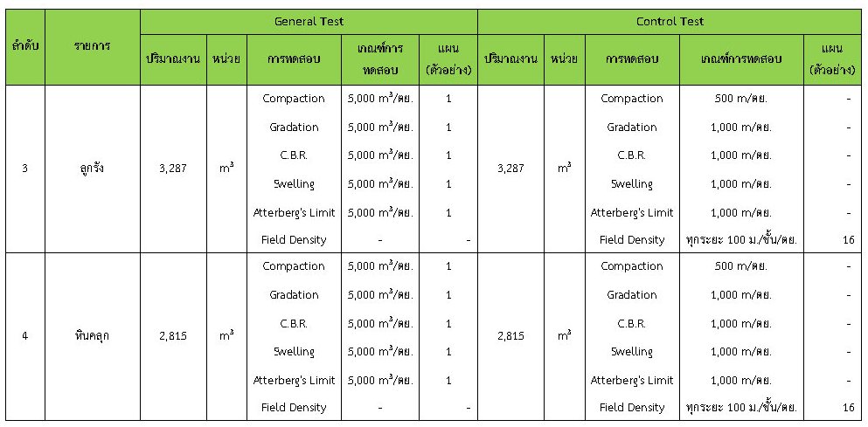Click 3,287 quantity under General Test

173,169
